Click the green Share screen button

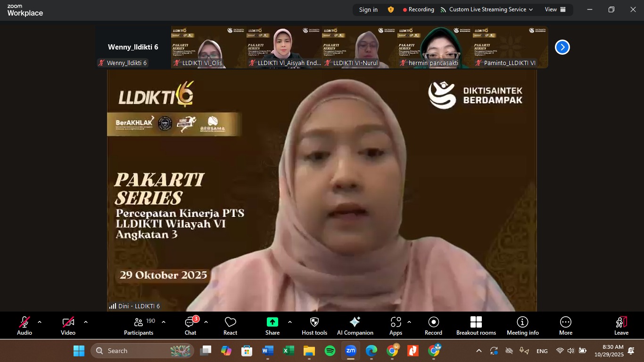point(272,326)
